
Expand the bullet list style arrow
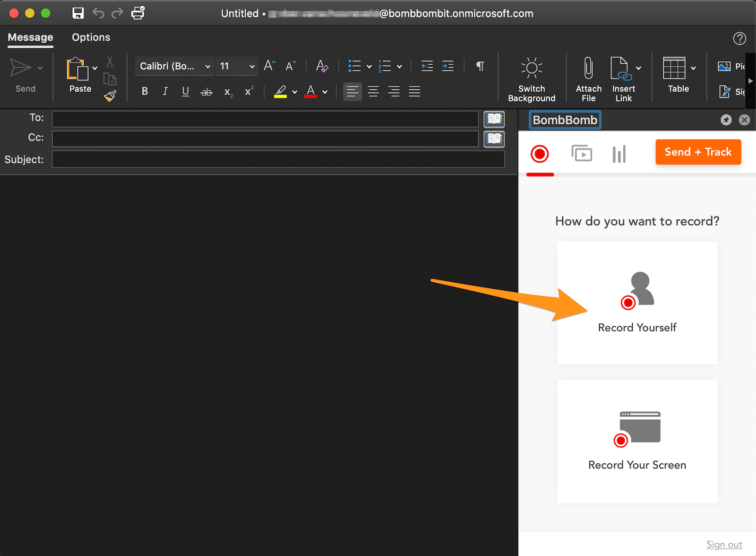click(369, 67)
